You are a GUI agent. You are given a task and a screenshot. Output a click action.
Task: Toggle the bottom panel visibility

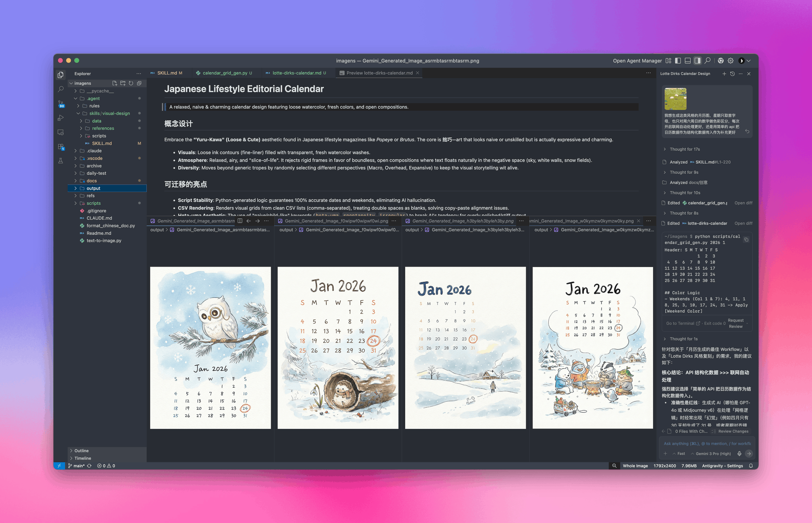688,61
